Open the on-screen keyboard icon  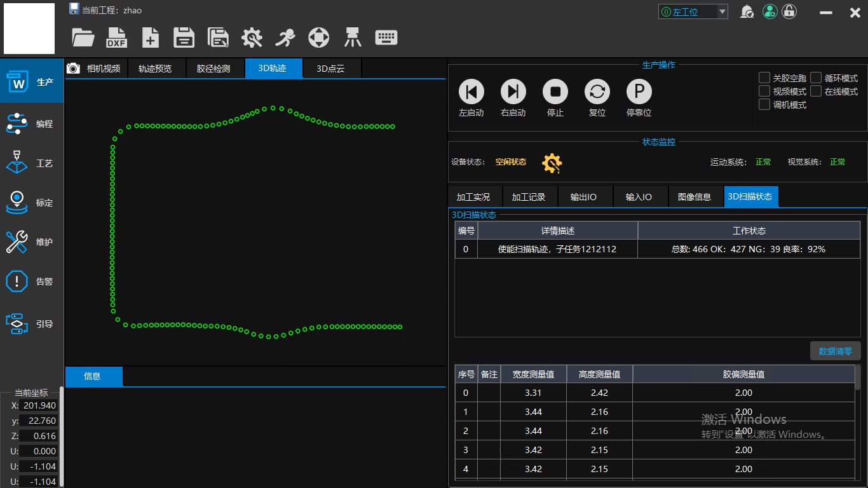point(386,37)
